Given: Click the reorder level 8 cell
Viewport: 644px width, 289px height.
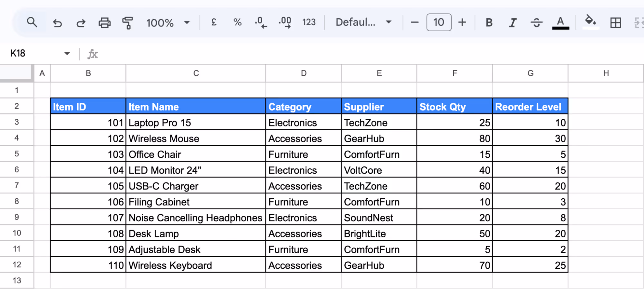Looking at the screenshot, I should (x=530, y=217).
